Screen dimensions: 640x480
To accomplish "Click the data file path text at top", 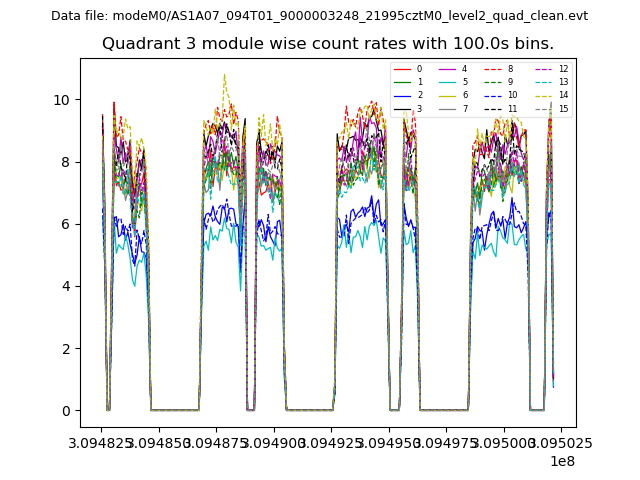I will (320, 16).
